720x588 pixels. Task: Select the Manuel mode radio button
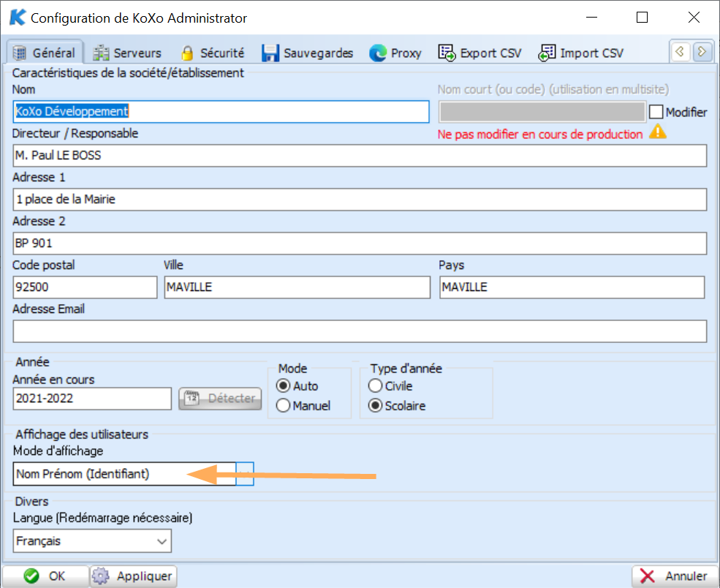point(284,406)
